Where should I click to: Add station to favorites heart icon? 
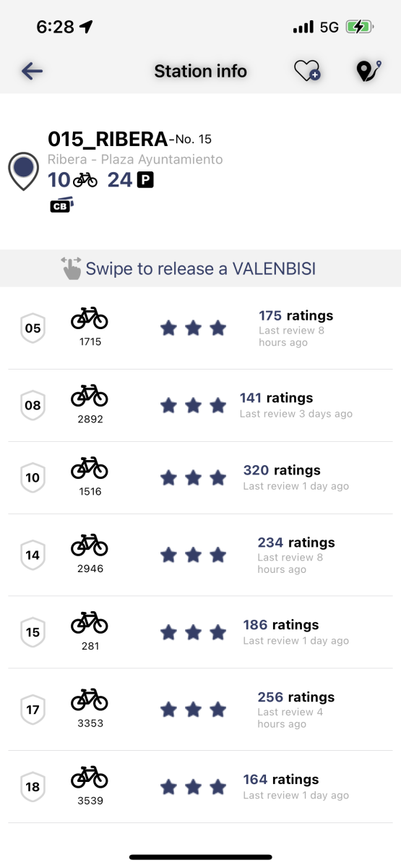click(x=307, y=71)
